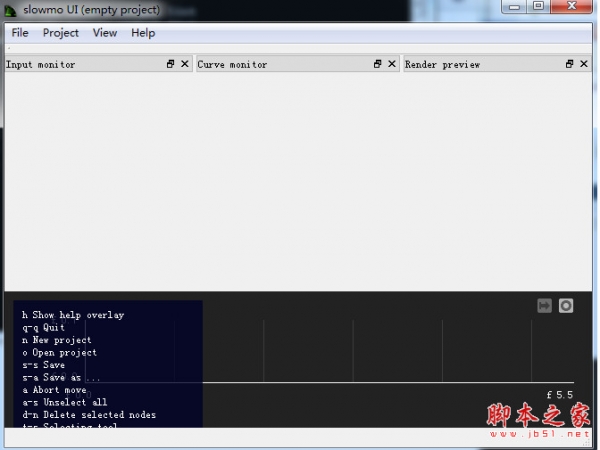Click the Render preview title bar

(x=497, y=64)
